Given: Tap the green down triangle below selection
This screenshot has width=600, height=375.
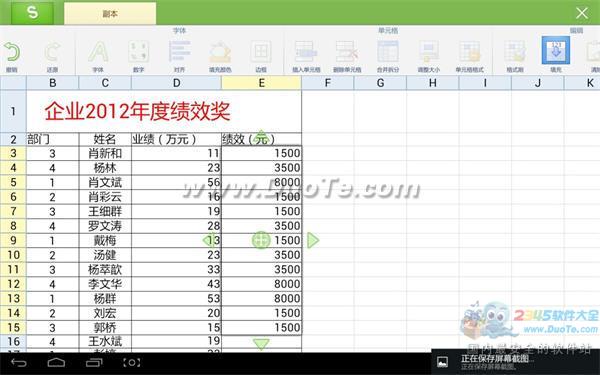Looking at the screenshot, I should tap(261, 344).
